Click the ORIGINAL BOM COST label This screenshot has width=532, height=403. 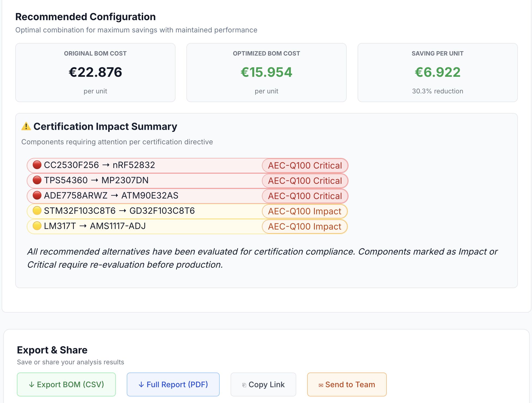pyautogui.click(x=95, y=54)
